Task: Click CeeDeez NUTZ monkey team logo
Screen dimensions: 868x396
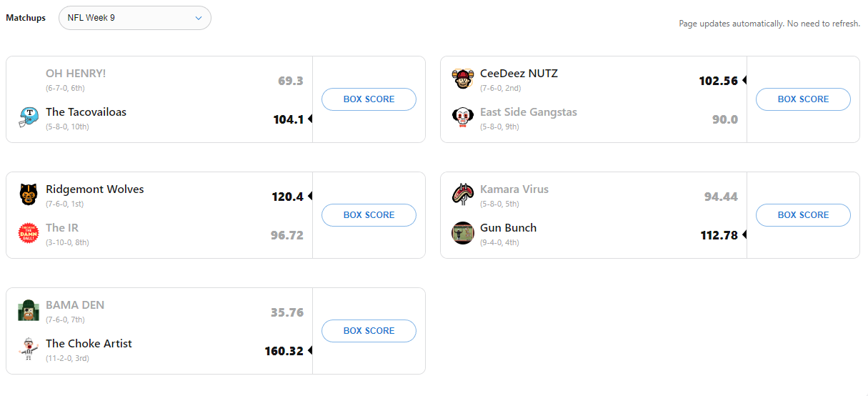Action: click(x=463, y=79)
